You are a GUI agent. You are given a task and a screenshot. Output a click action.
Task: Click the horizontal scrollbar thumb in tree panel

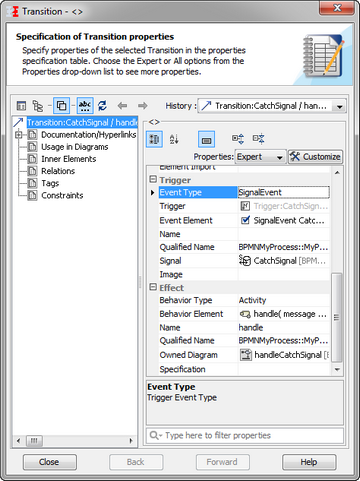(34, 441)
